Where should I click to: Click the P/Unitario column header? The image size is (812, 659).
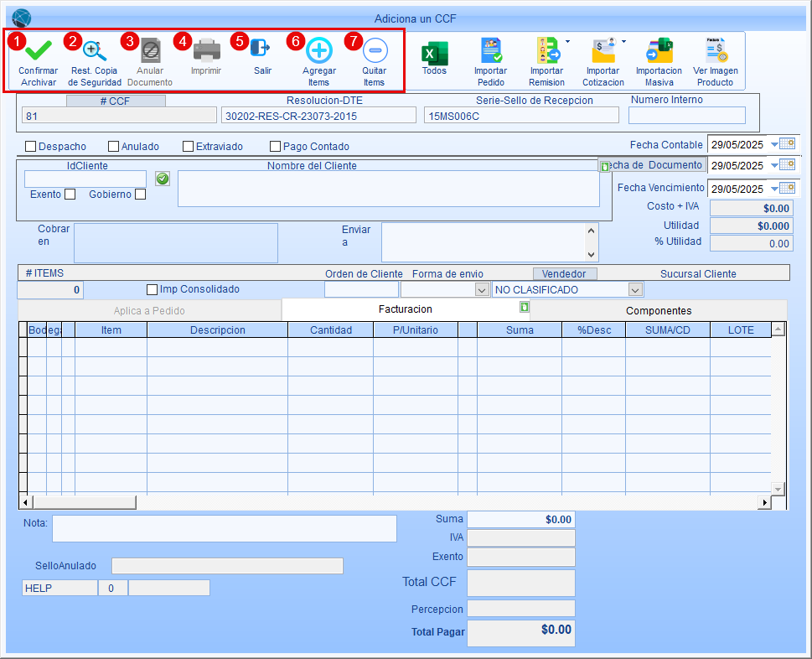coord(416,330)
